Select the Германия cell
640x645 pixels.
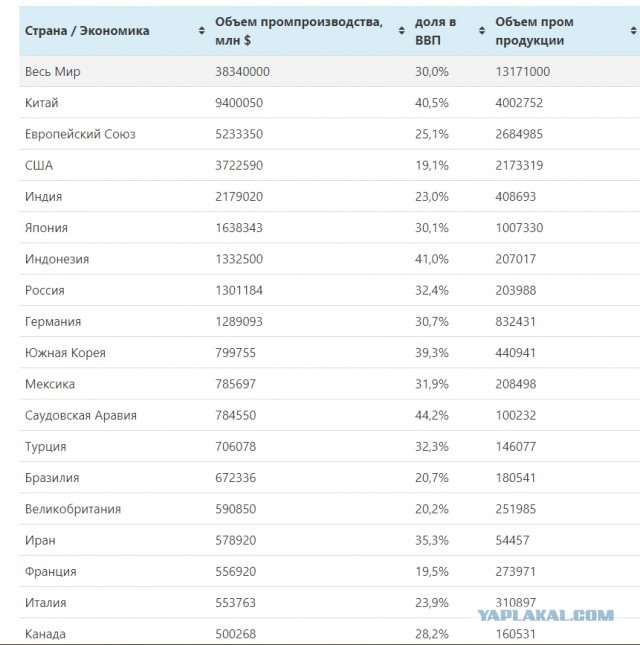[x=53, y=322]
